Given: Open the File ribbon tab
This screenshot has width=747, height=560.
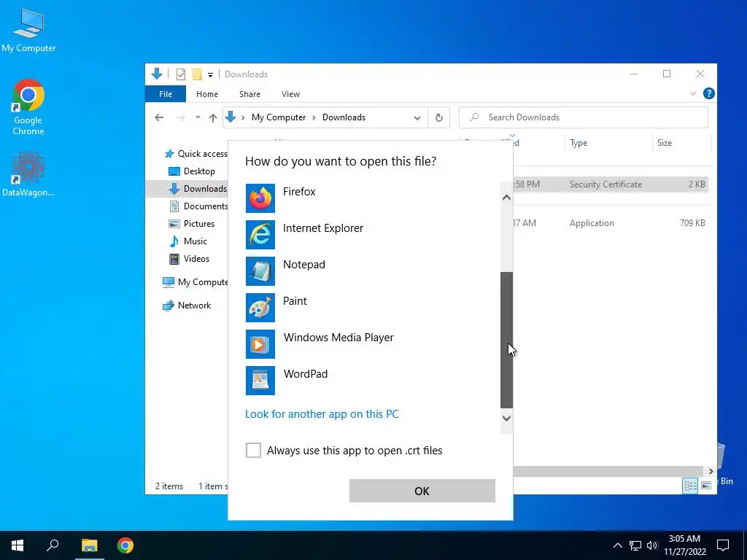Looking at the screenshot, I should pos(166,94).
